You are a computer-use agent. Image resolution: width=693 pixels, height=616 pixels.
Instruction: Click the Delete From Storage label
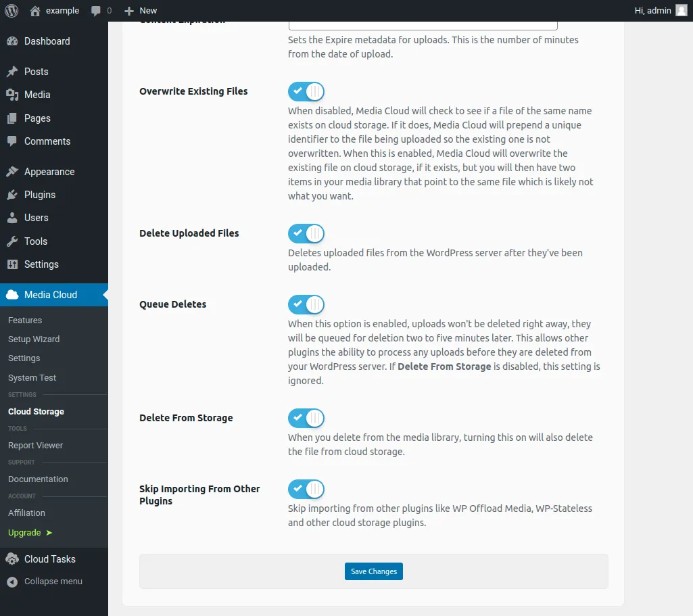(x=186, y=418)
